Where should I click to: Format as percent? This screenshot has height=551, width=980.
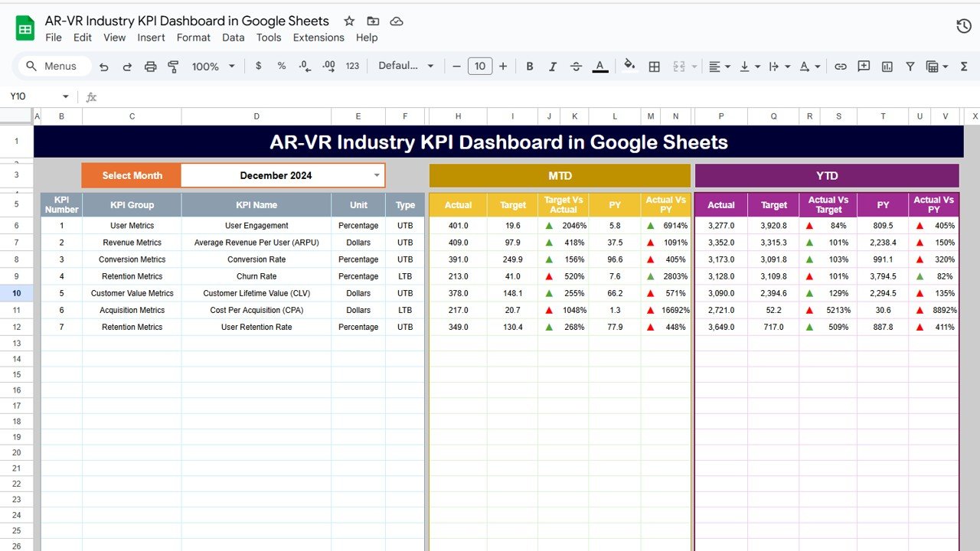282,67
